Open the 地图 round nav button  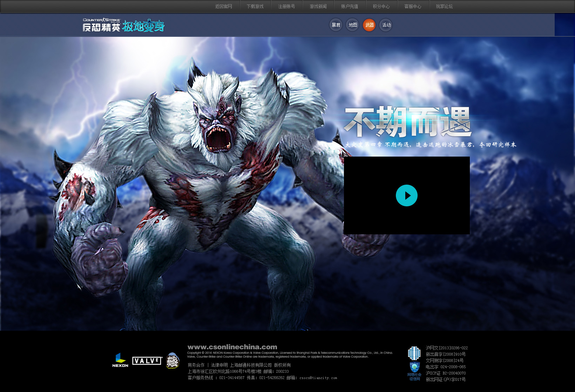point(353,25)
